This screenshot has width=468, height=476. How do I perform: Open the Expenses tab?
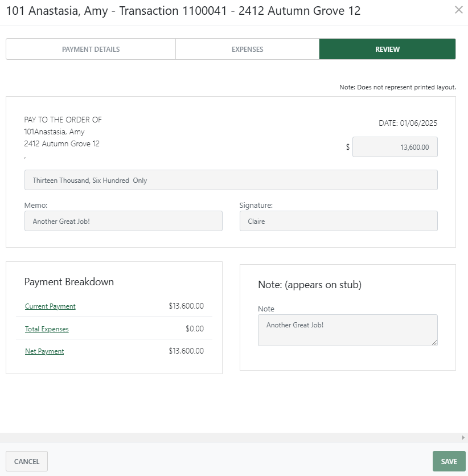[247, 49]
